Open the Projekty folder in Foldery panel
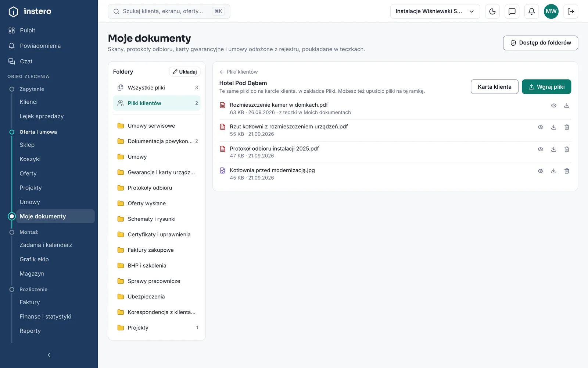Screen dimensions: 588x368 pos(157,328)
